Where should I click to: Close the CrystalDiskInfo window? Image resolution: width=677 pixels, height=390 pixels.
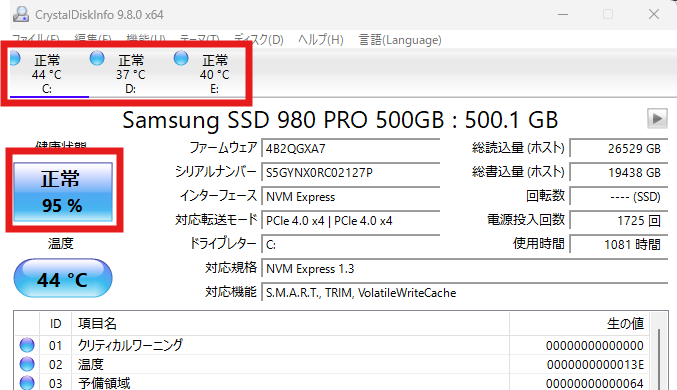[654, 14]
